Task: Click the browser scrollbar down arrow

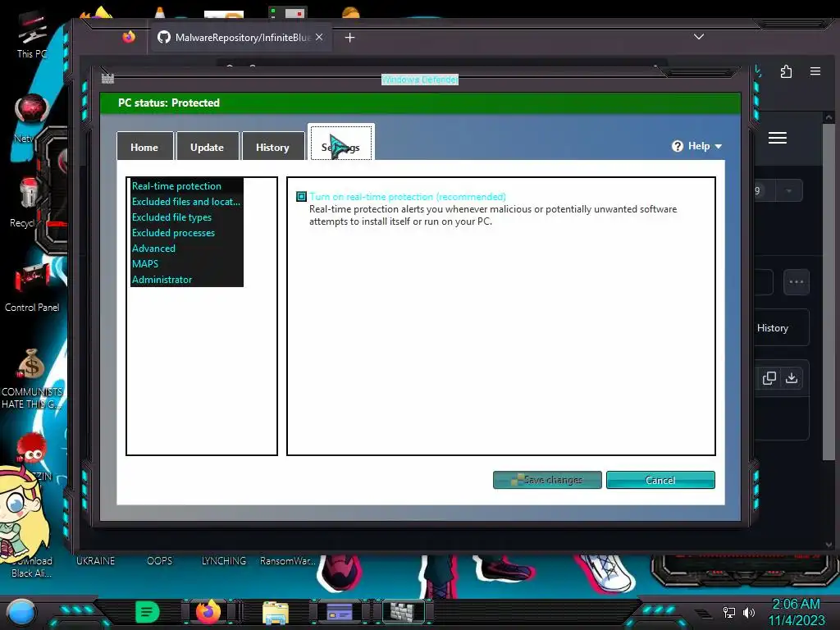Action: pos(829,545)
